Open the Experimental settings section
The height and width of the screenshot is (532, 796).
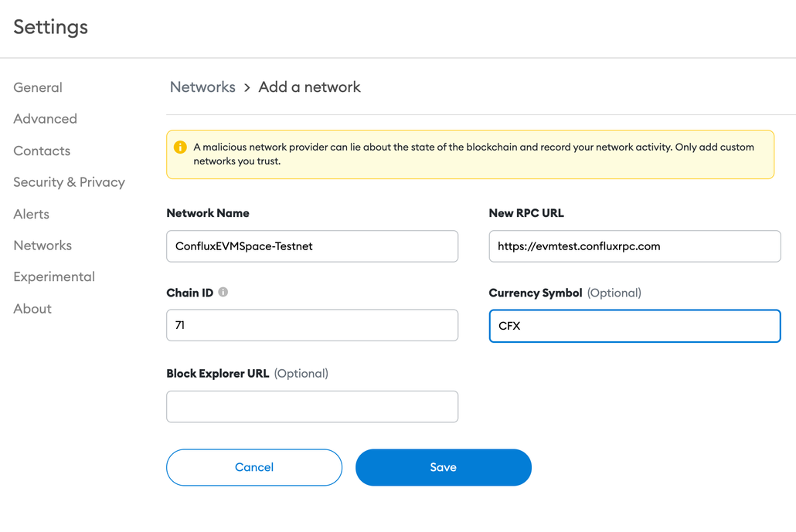tap(53, 276)
